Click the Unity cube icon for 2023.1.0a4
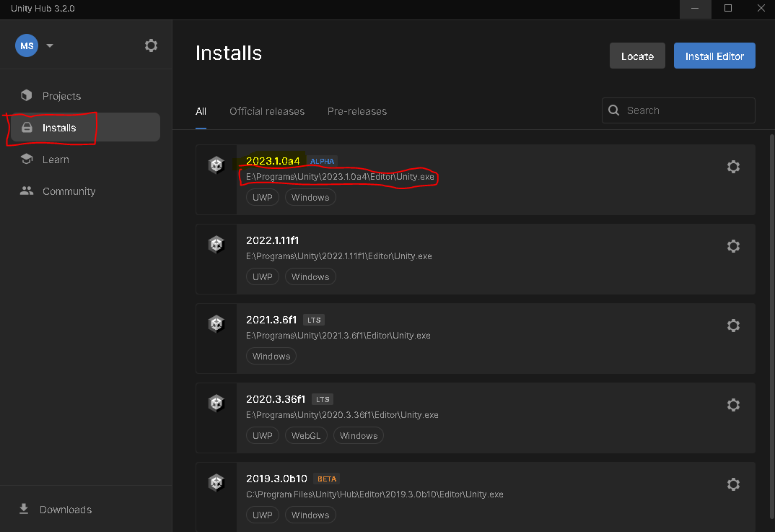The height and width of the screenshot is (532, 775). (216, 165)
